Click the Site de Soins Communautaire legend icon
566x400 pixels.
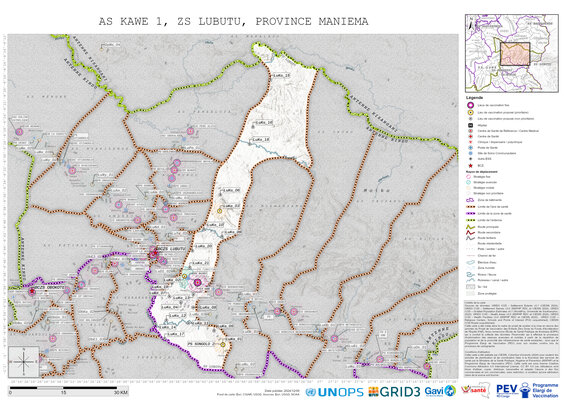[x=470, y=153]
